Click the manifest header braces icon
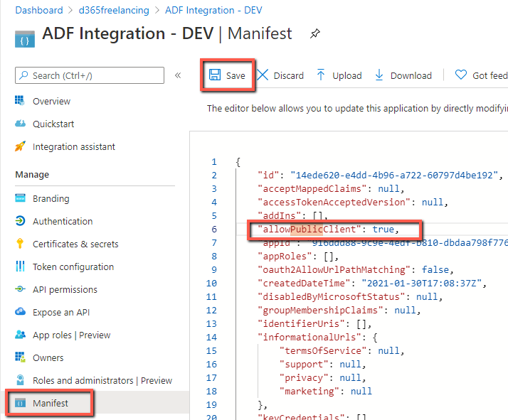The height and width of the screenshot is (420, 508). [x=25, y=39]
